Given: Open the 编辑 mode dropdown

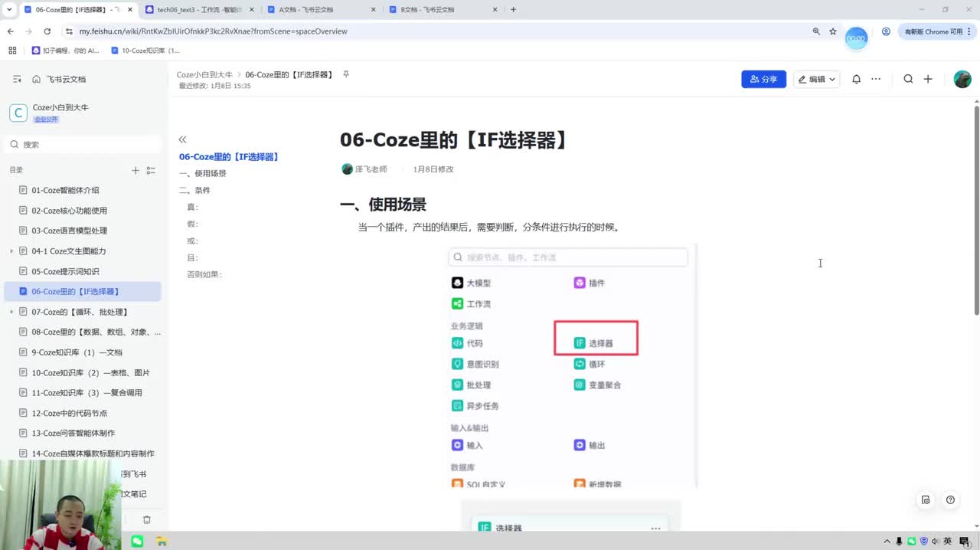Looking at the screenshot, I should (x=817, y=79).
